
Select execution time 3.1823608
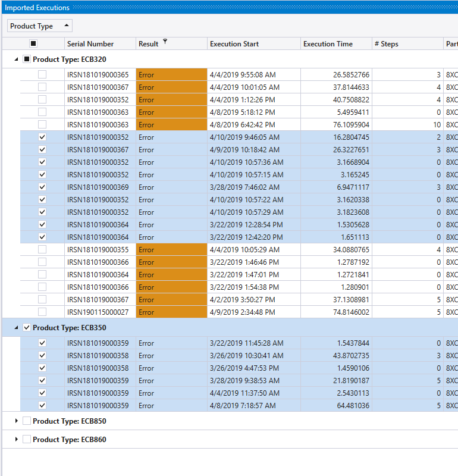[x=353, y=212]
